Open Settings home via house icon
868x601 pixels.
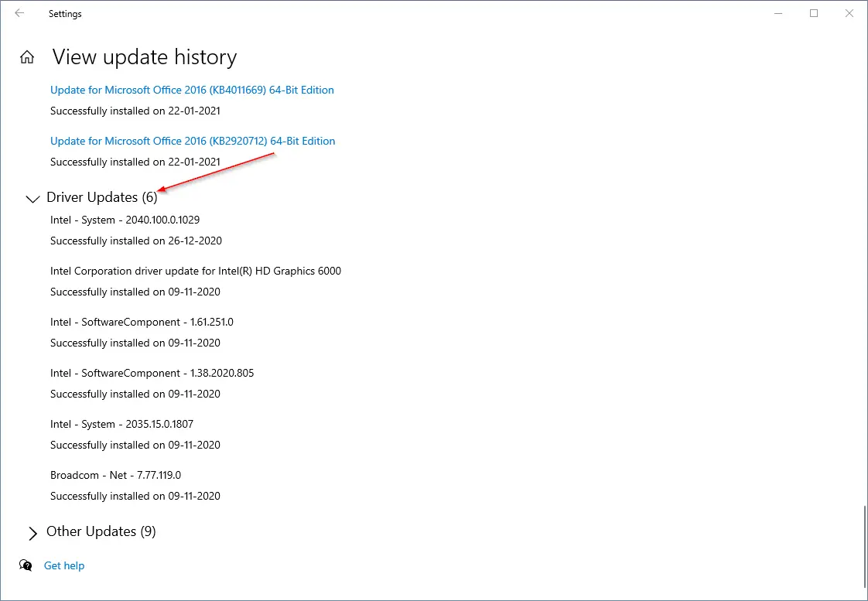(27, 57)
